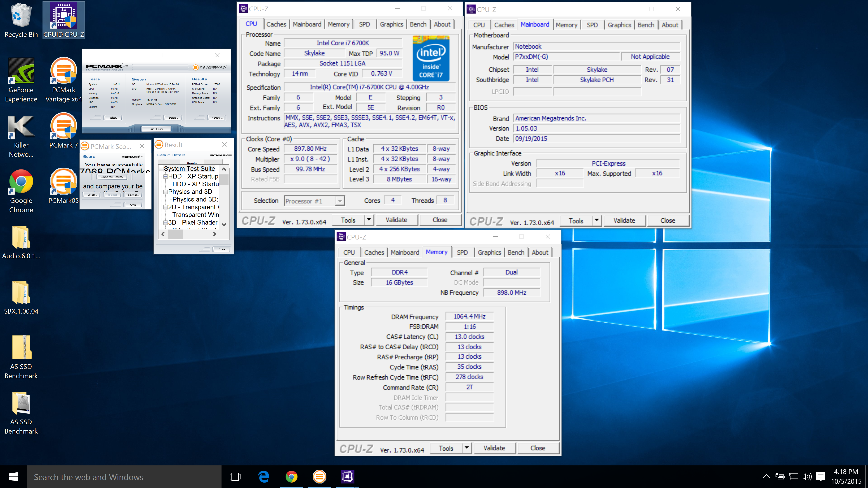Collapse the Physics and 3D tree node

pyautogui.click(x=165, y=192)
